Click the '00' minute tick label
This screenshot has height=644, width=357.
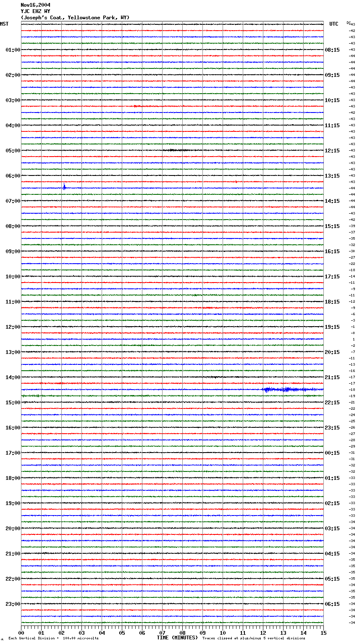(x=21, y=633)
